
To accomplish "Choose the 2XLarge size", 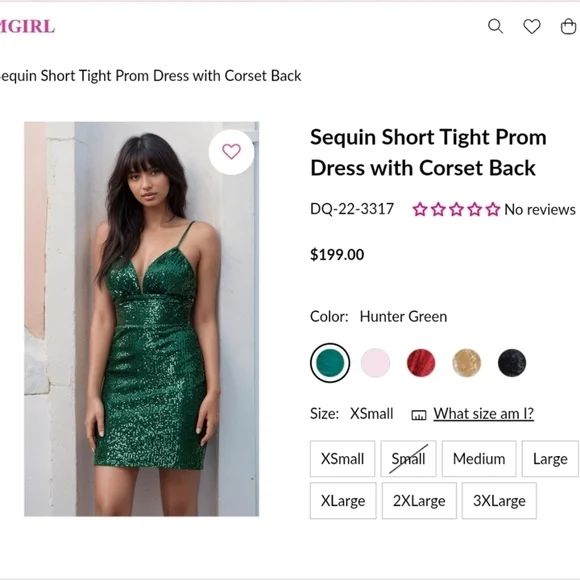I will (x=419, y=500).
